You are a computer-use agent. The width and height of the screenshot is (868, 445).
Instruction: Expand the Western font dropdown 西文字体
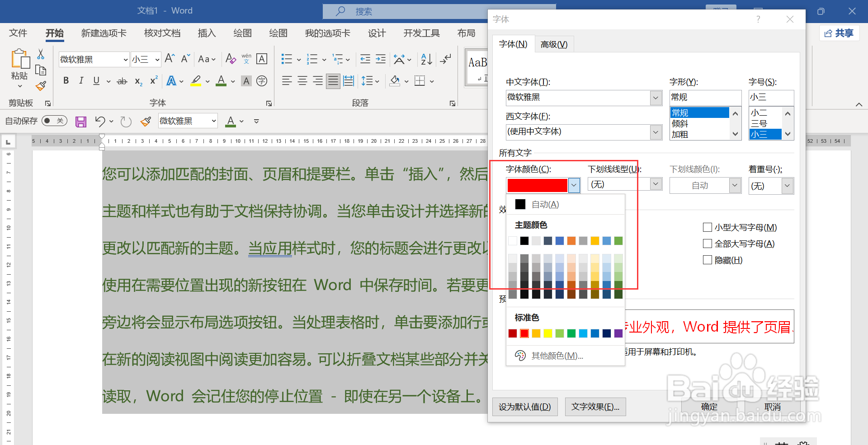coord(656,132)
